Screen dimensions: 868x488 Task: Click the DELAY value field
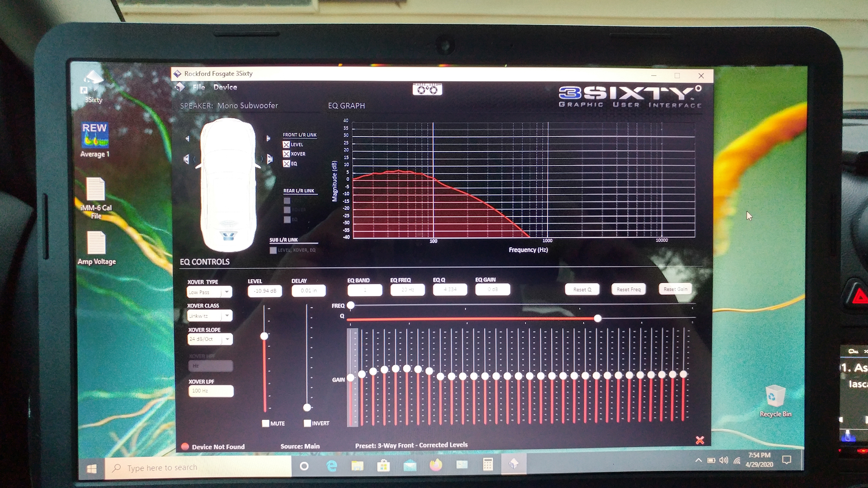(x=309, y=291)
